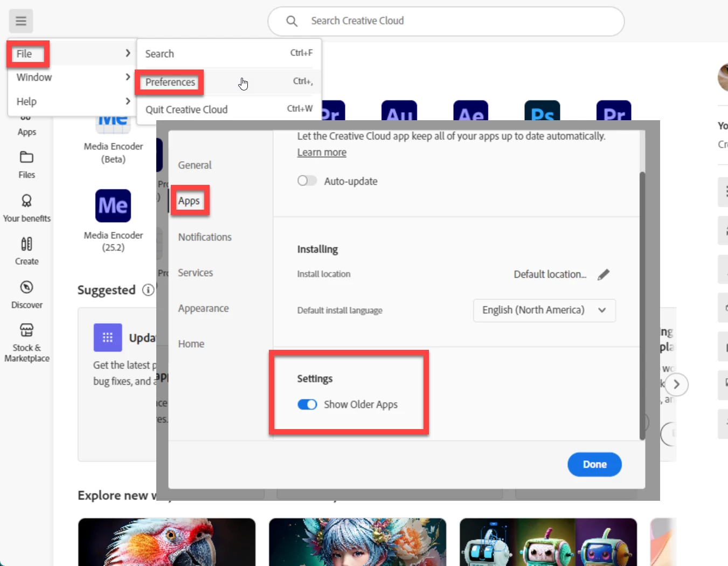Click the Media Encoder (25.2) icon
728x566 pixels.
coord(113,205)
